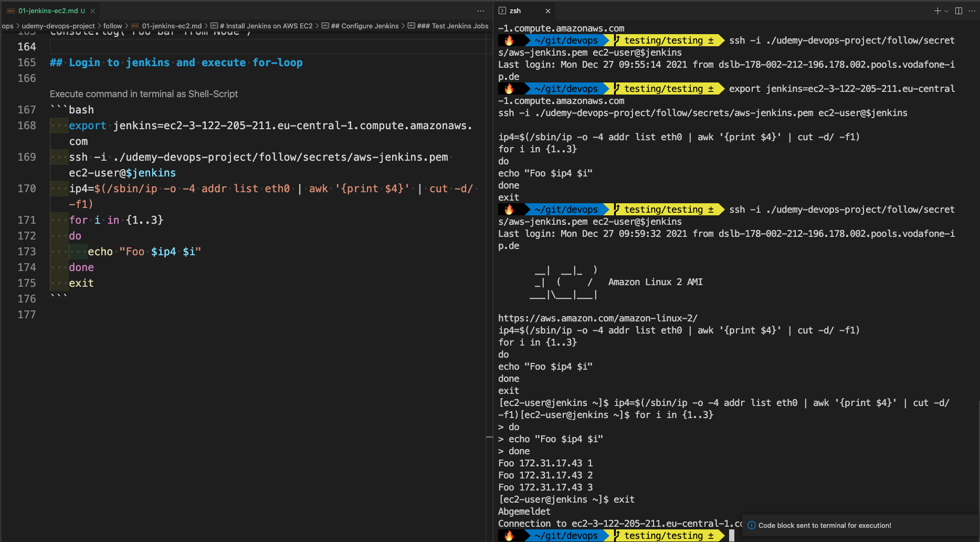Click 'exit' on editor line 175

coord(81,283)
